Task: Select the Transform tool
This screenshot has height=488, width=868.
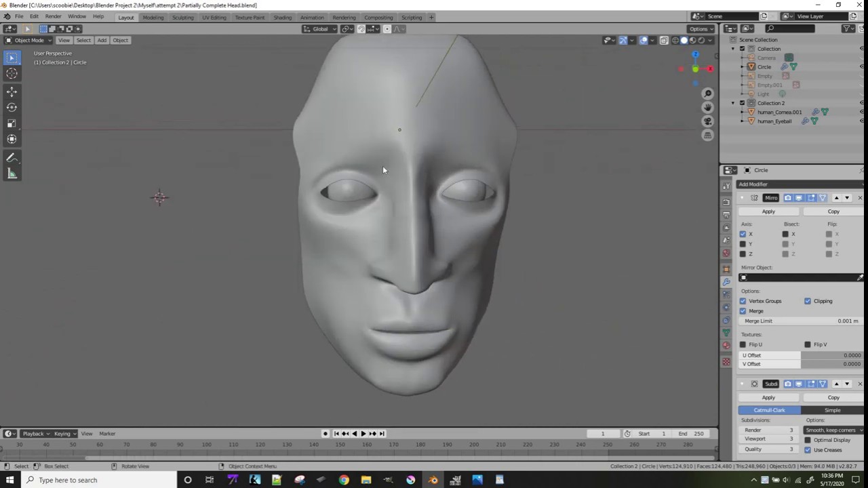Action: (x=12, y=139)
